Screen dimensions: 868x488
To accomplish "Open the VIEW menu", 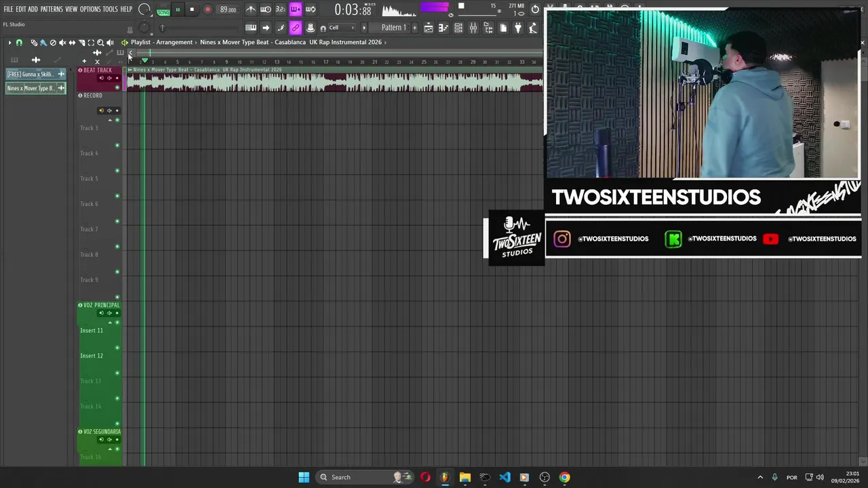I will [x=71, y=9].
